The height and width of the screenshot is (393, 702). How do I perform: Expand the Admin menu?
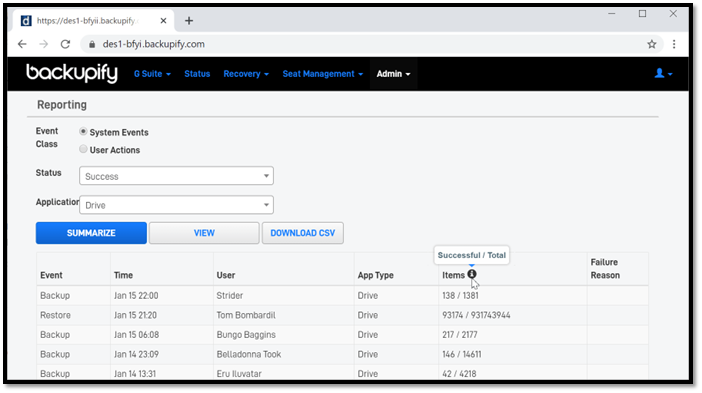(393, 74)
